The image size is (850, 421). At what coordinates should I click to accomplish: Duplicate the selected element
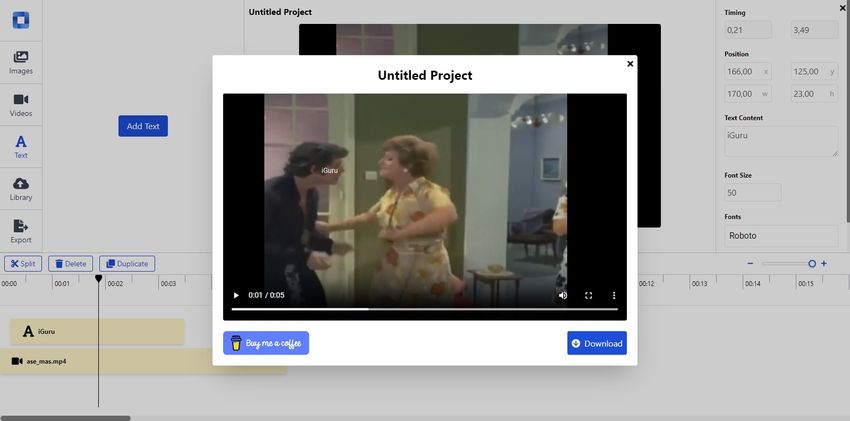tap(127, 264)
